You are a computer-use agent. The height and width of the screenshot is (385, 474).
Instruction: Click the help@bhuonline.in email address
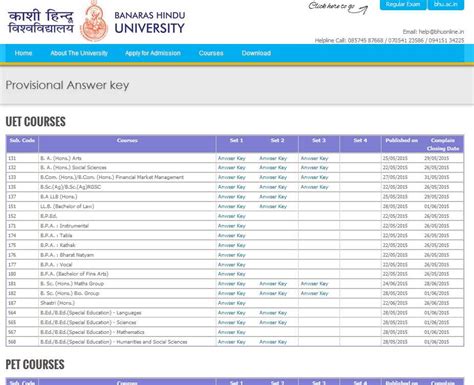tap(441, 32)
